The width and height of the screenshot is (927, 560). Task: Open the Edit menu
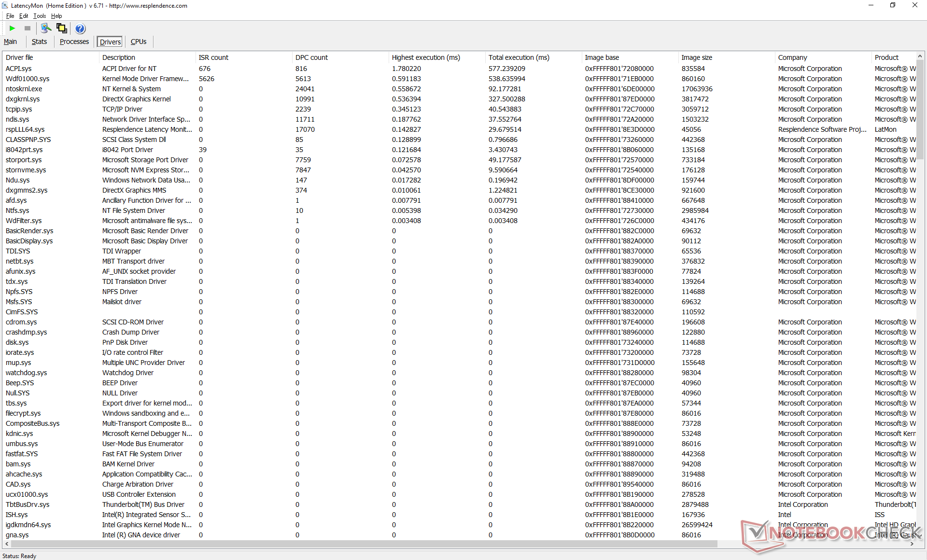(x=24, y=16)
